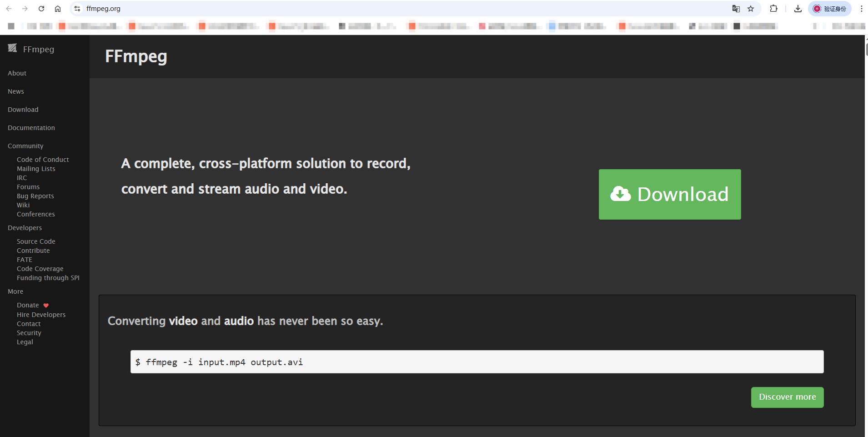Open the News page
This screenshot has height=437, width=868.
(x=16, y=91)
